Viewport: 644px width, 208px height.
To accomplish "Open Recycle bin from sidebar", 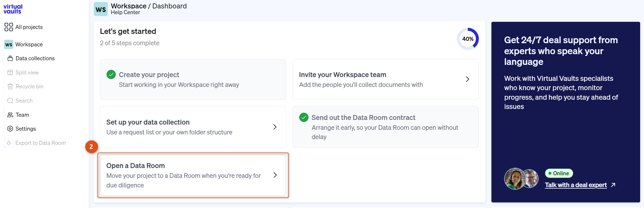I will (x=30, y=86).
